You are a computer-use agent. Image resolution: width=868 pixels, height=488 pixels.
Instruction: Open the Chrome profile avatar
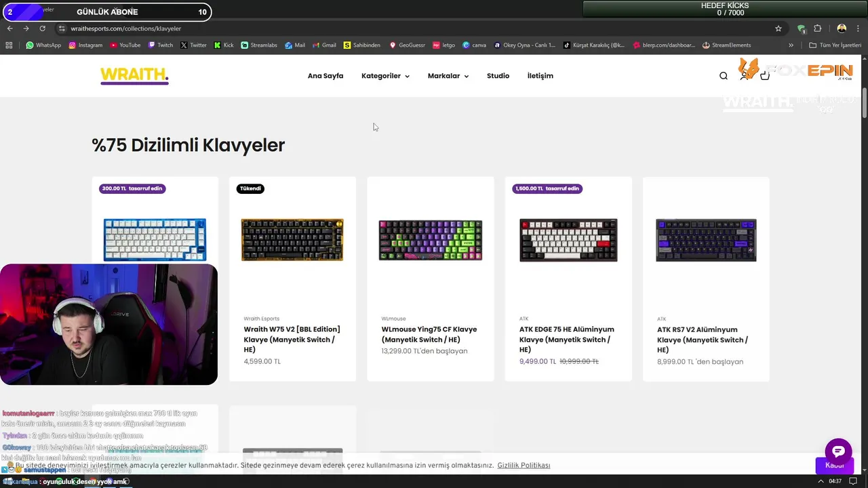(842, 28)
